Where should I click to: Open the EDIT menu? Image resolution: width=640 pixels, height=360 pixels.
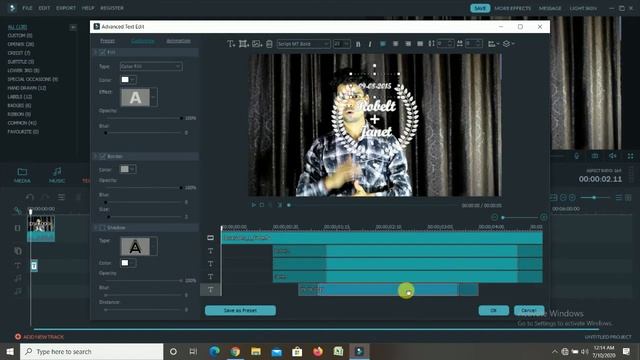[44, 8]
